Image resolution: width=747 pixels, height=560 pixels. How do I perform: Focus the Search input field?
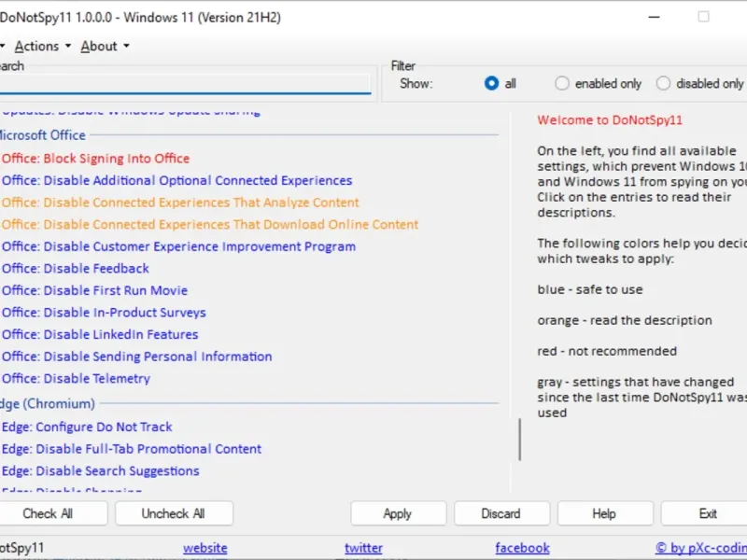click(185, 83)
